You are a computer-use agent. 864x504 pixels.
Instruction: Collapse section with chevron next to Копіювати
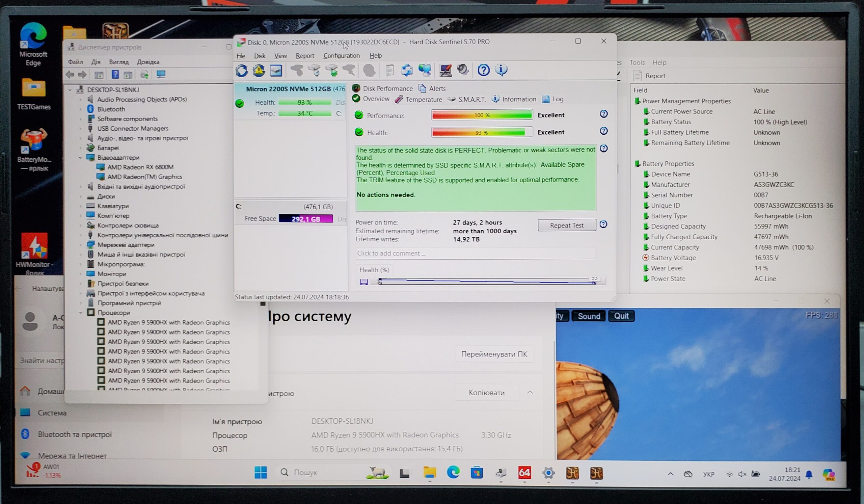tap(530, 392)
